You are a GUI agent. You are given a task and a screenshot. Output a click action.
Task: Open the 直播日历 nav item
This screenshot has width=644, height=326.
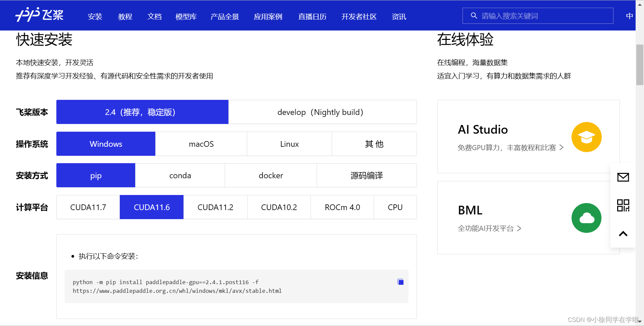pos(312,16)
